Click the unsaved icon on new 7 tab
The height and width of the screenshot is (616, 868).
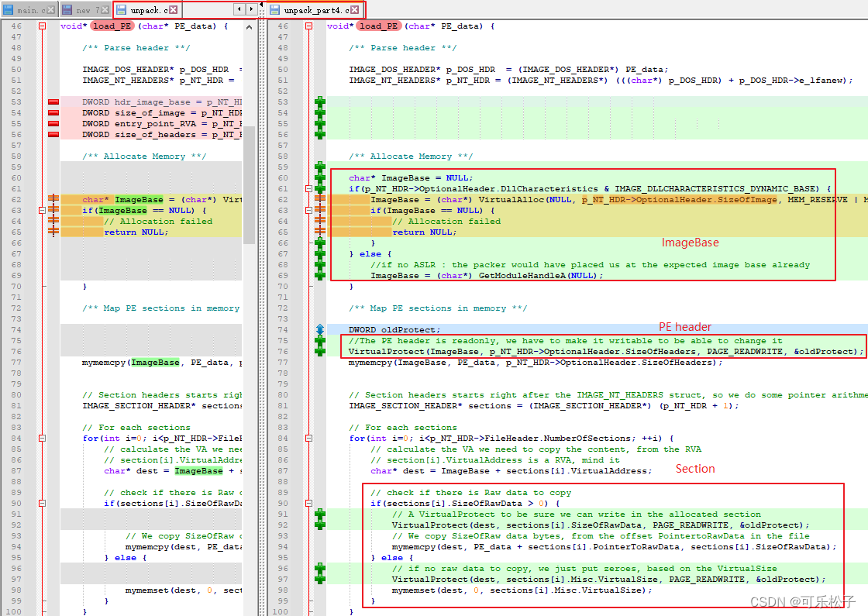pos(67,10)
